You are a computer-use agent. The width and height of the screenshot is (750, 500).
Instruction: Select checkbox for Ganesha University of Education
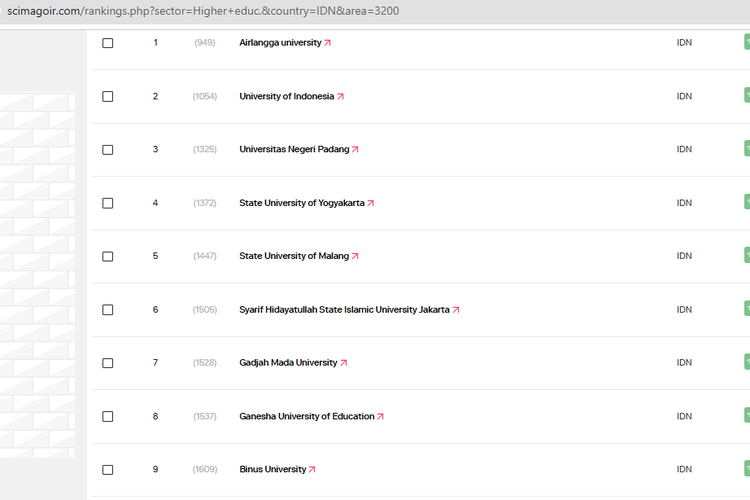point(108,417)
